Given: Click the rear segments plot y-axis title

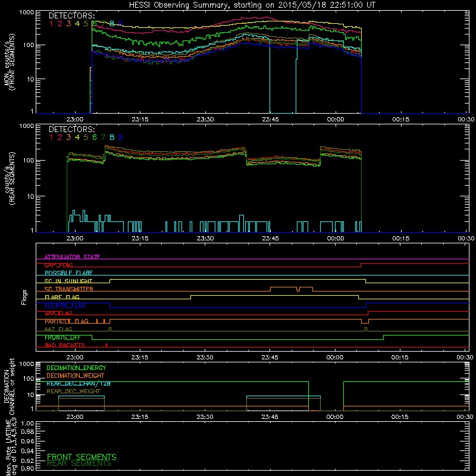Looking at the screenshot, I should [9, 178].
